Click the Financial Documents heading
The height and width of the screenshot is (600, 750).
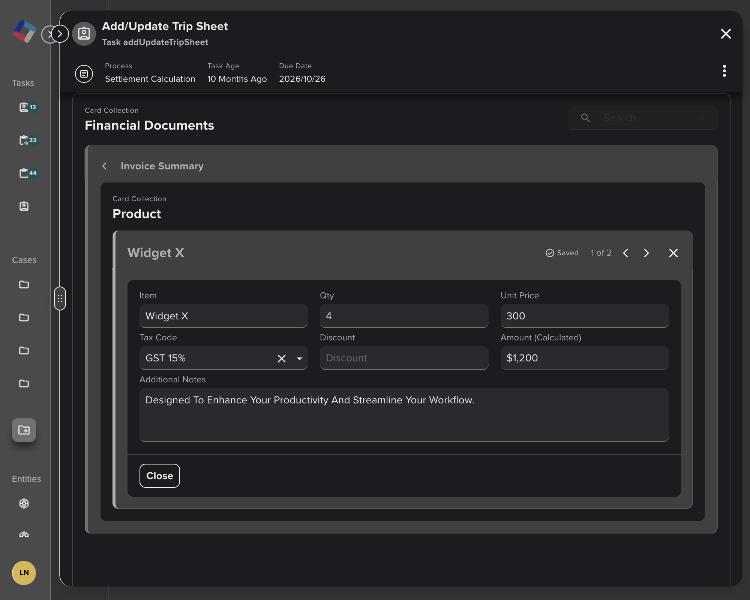click(x=149, y=125)
